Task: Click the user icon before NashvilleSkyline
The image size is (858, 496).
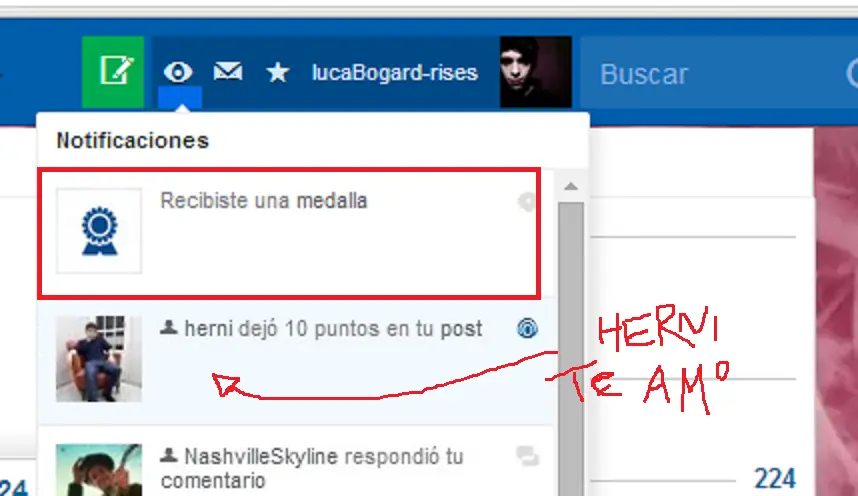Action: pyautogui.click(x=169, y=454)
